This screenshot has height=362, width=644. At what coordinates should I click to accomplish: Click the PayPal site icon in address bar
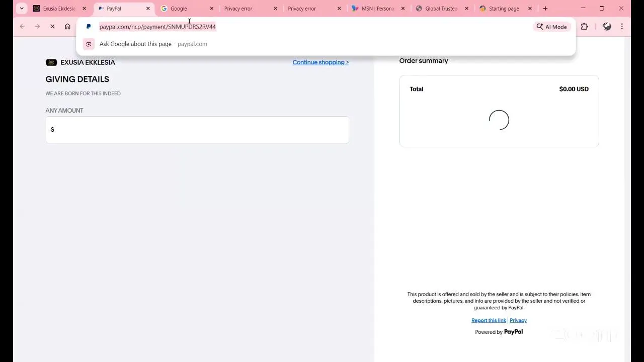tap(89, 27)
